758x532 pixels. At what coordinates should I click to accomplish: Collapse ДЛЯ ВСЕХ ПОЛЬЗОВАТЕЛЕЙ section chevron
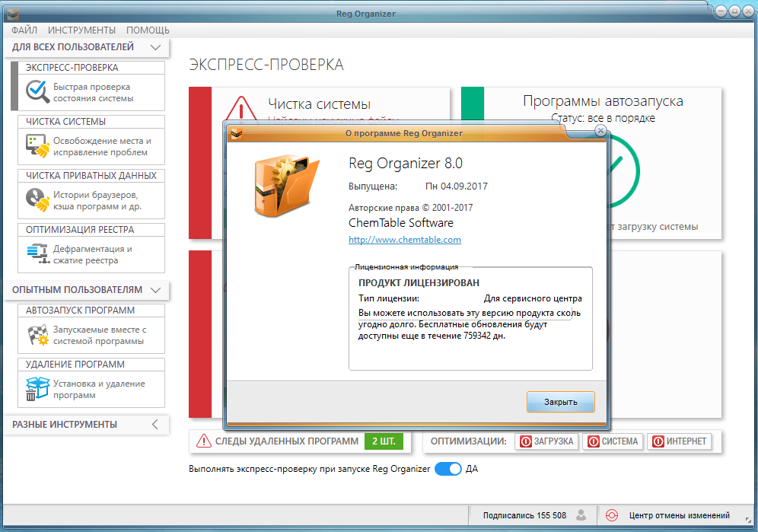tap(155, 47)
